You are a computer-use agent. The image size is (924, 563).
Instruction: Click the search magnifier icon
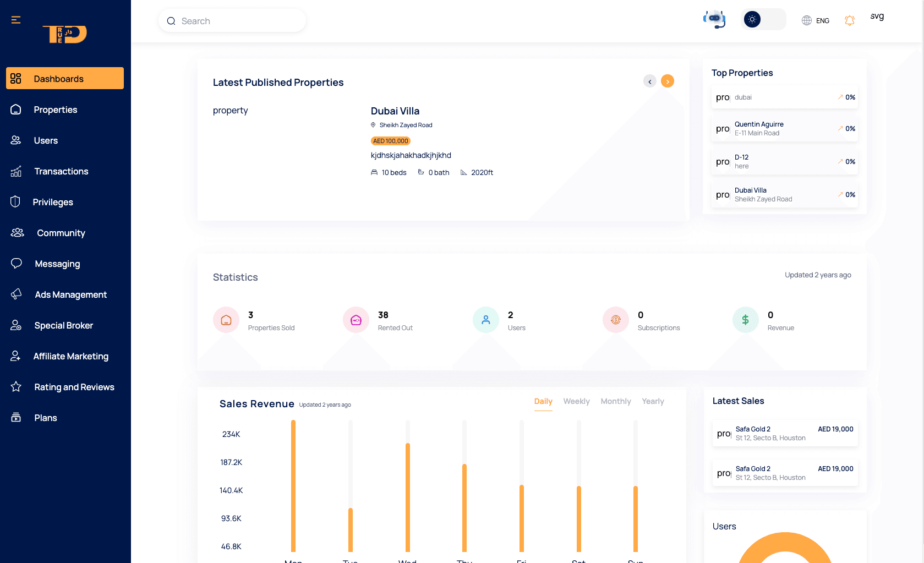(x=171, y=21)
